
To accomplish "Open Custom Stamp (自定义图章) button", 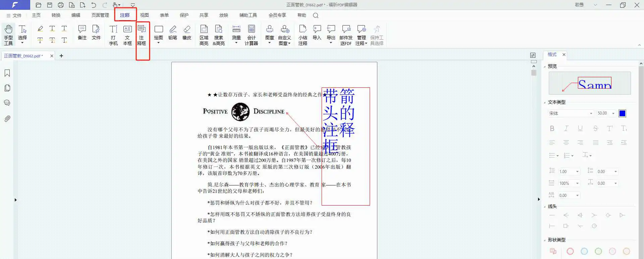I will click(x=284, y=35).
